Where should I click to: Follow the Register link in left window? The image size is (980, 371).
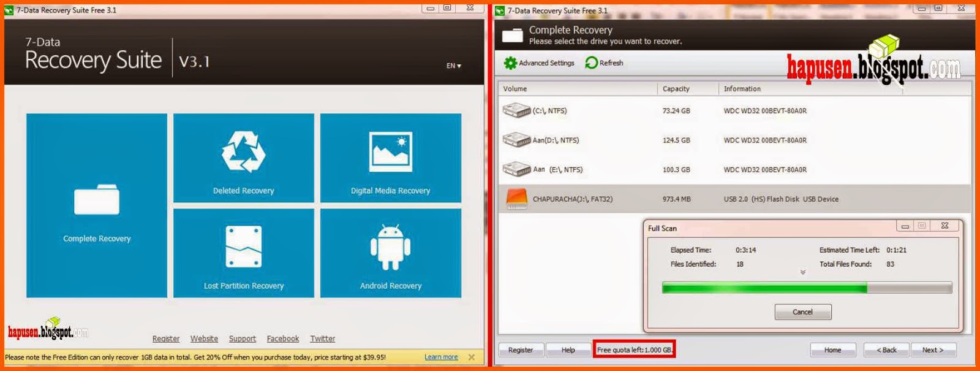pyautogui.click(x=166, y=338)
